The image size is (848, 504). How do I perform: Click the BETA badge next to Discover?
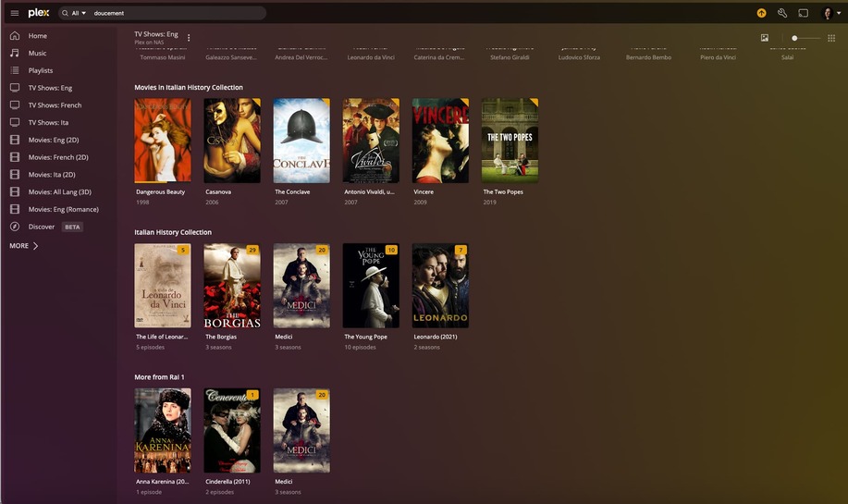click(x=72, y=227)
